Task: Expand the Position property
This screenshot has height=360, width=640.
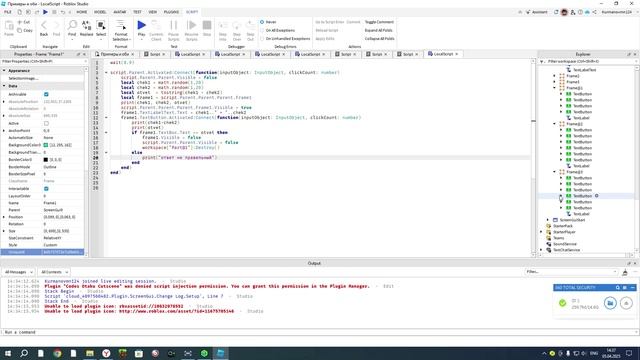Action: (4, 217)
